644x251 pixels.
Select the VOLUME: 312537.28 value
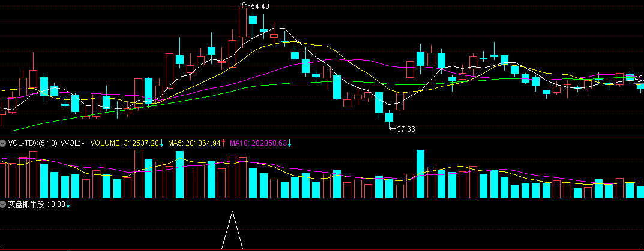click(124, 143)
